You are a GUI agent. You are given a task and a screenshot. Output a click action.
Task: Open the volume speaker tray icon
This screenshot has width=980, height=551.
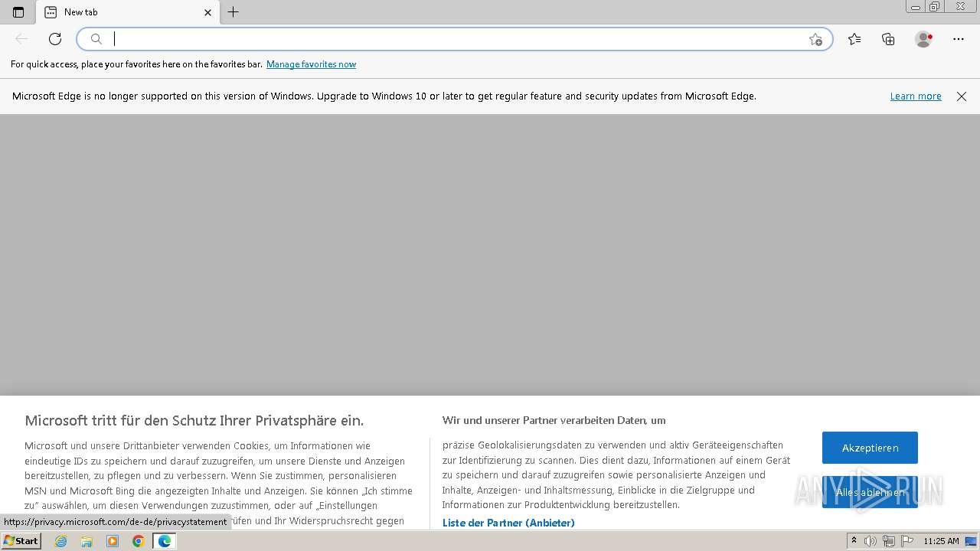click(x=871, y=541)
